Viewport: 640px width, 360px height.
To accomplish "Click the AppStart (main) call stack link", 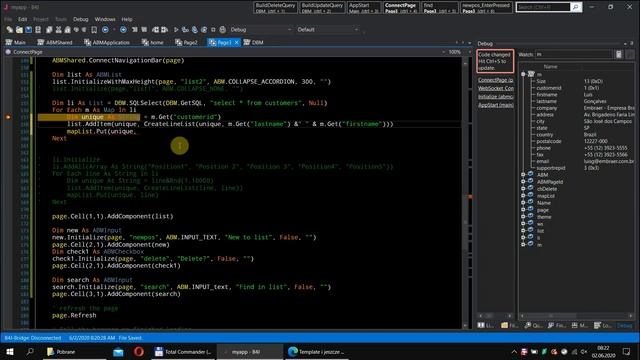I will pyautogui.click(x=496, y=105).
